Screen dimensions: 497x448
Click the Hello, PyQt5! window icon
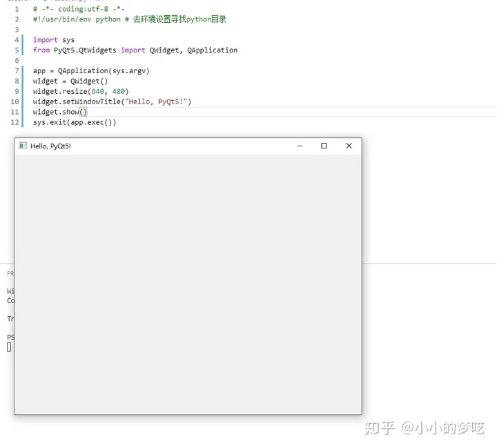point(23,146)
